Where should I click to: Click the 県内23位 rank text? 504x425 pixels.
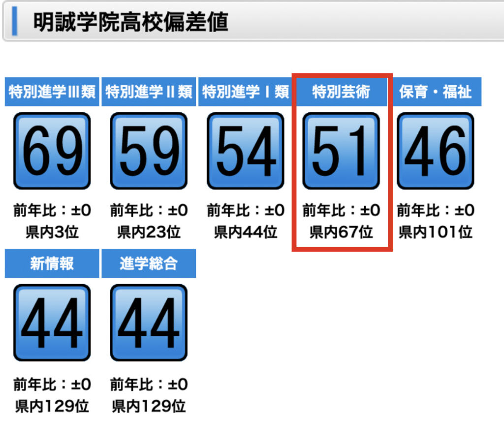coord(149,232)
